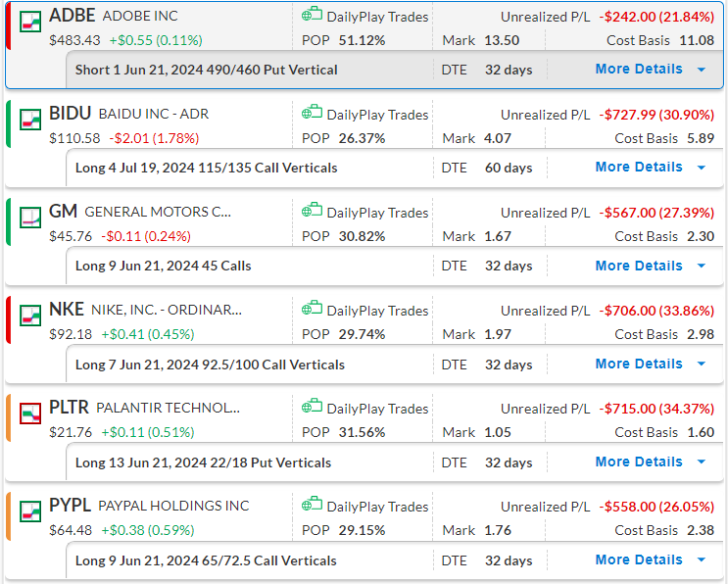Expand the GM More Details arrow
The height and width of the screenshot is (584, 728).
[x=702, y=266]
